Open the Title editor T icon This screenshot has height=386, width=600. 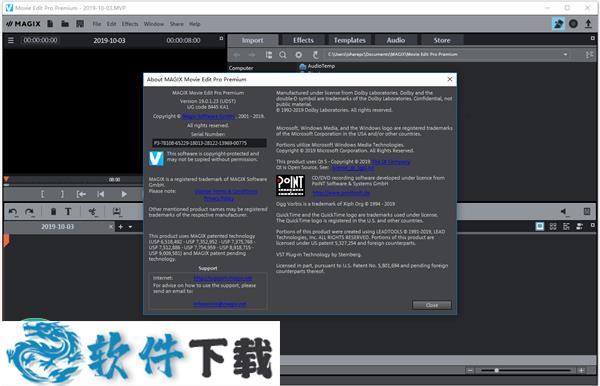coord(68,212)
